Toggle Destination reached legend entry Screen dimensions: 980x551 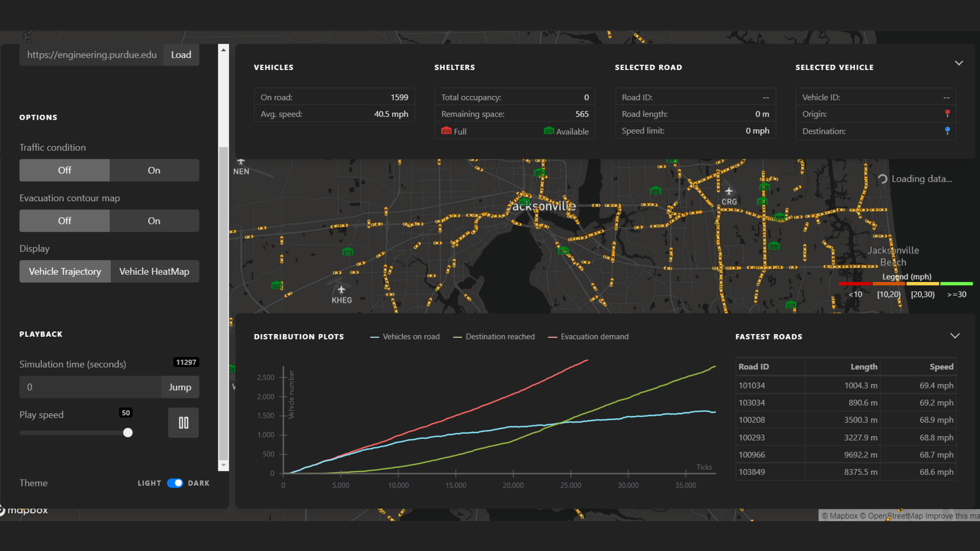pyautogui.click(x=494, y=337)
